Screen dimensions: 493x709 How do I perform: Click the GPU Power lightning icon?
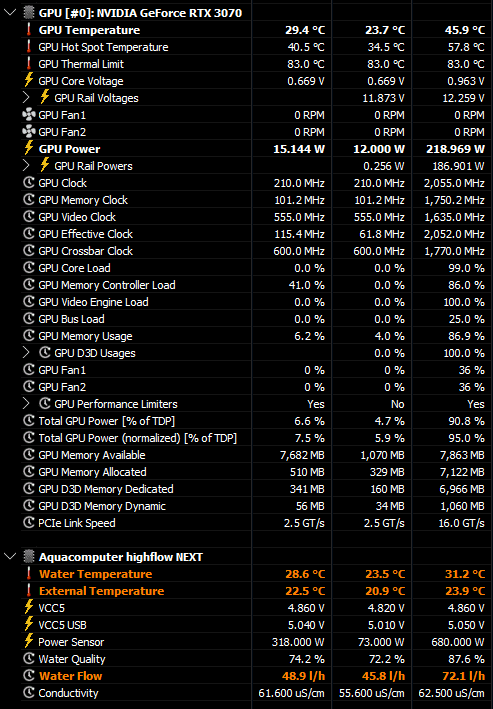pos(29,148)
